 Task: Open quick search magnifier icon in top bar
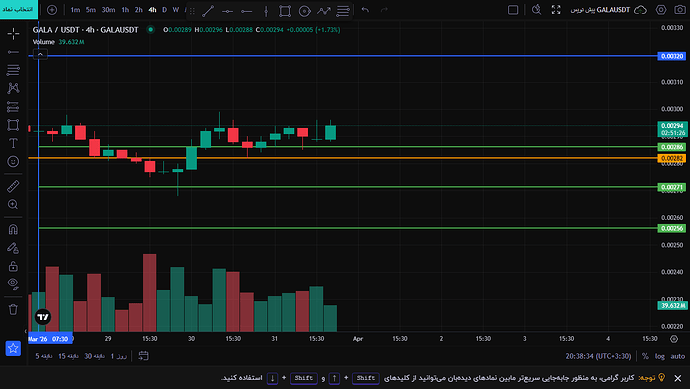pos(536,10)
